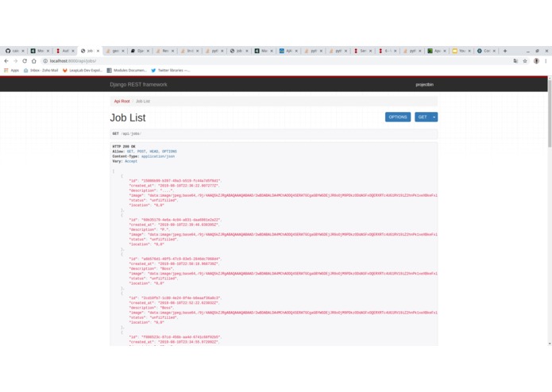Viewport: 552px width, 392px height.
Task: Close the 'You' tab
Action: coord(469,51)
